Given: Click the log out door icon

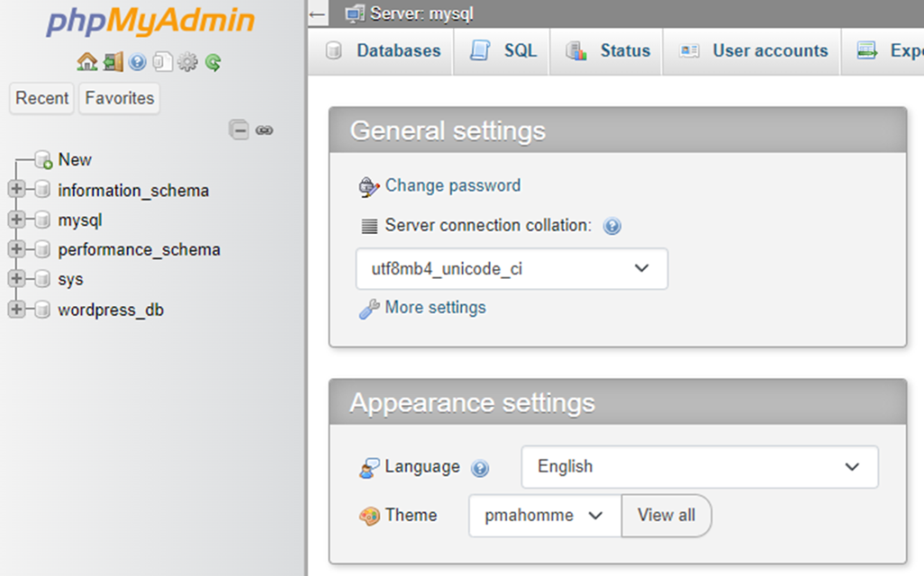Looking at the screenshot, I should 112,62.
